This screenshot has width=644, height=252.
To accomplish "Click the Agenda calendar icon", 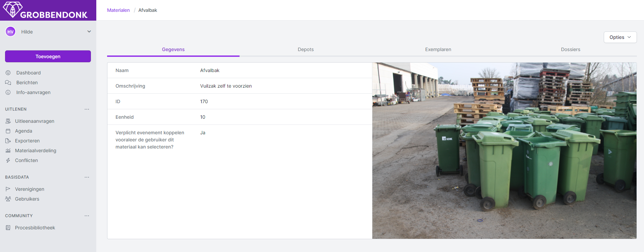I will [8, 131].
